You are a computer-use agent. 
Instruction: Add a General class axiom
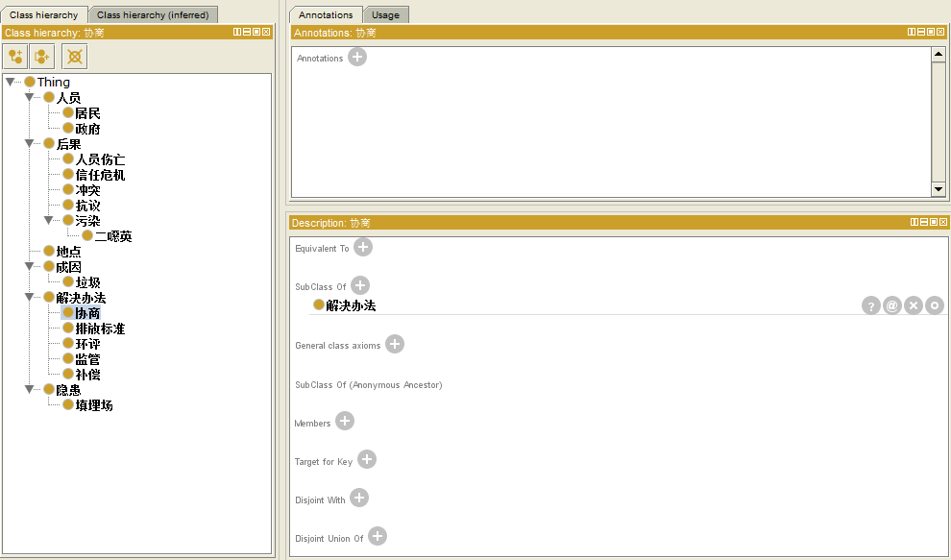pyautogui.click(x=394, y=344)
